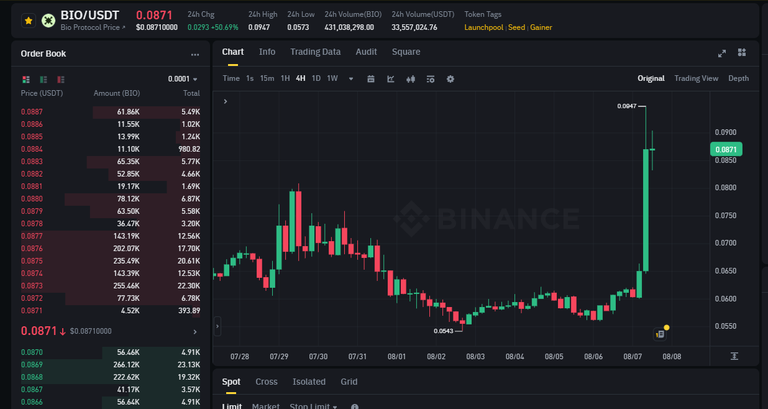Viewport: 768px width, 409px height.
Task: Select the 4H interval
Action: tap(301, 78)
